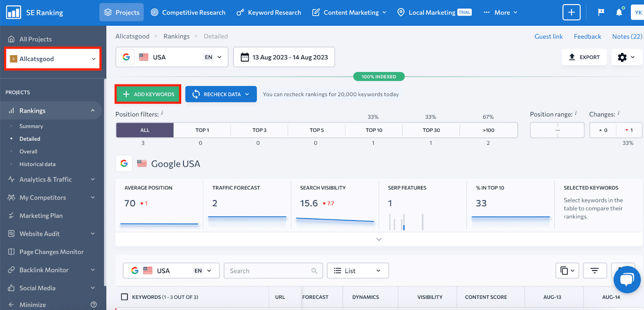Open the Projects tab in top navigation
This screenshot has width=644, height=310.
coord(122,12)
